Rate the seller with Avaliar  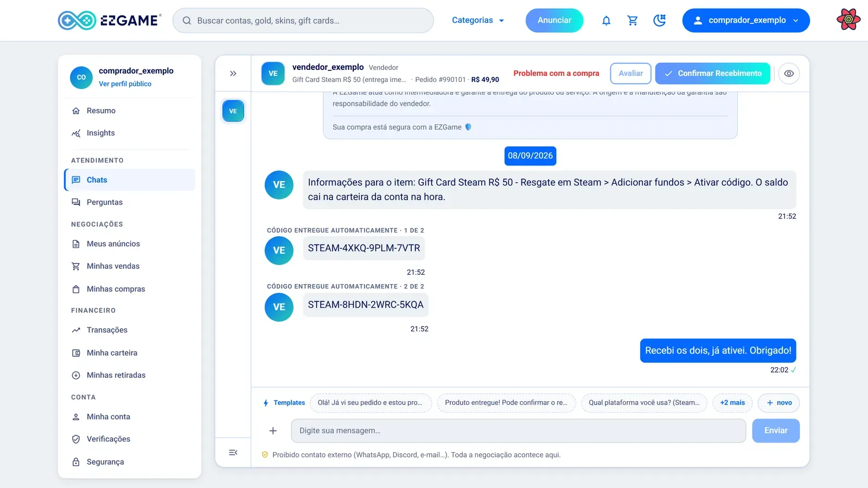pyautogui.click(x=630, y=73)
